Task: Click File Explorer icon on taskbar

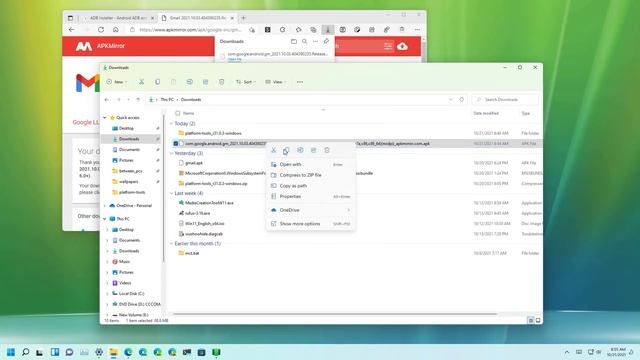Action: point(113,352)
